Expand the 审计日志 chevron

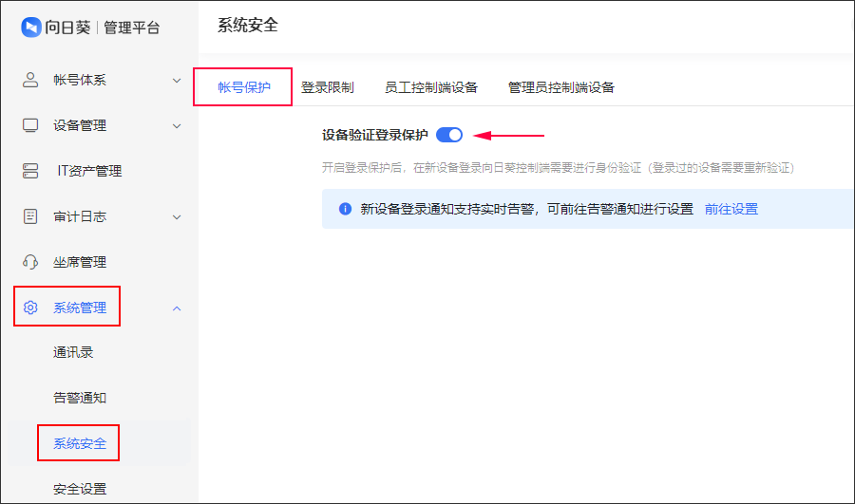click(x=177, y=216)
